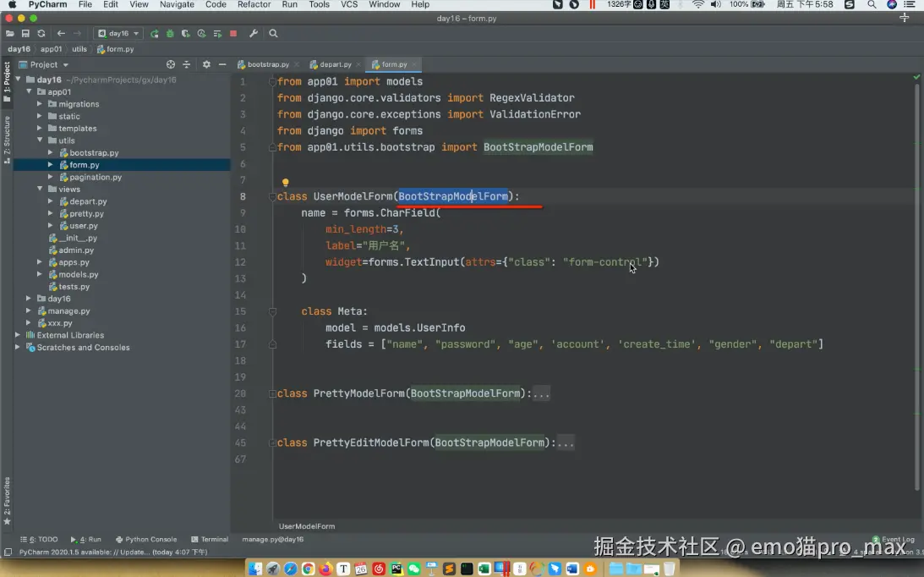
Task: Open WeChat from the Dock
Action: point(413,569)
